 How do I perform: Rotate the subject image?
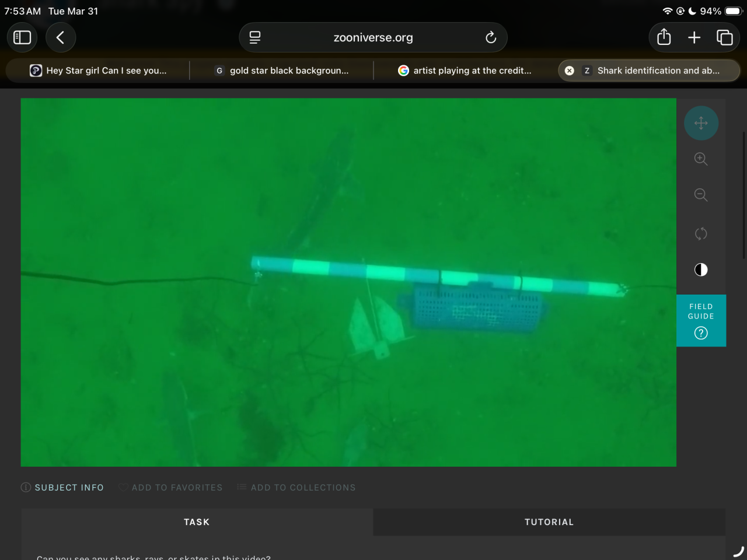click(x=701, y=233)
